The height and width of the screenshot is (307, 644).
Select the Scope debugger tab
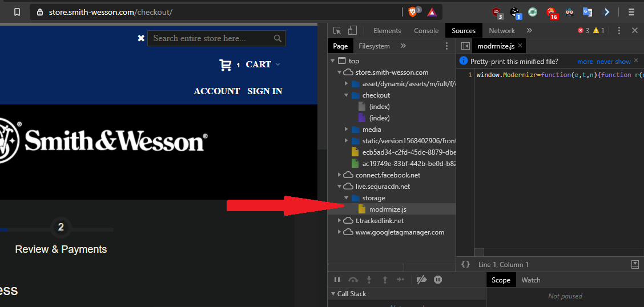pos(501,280)
